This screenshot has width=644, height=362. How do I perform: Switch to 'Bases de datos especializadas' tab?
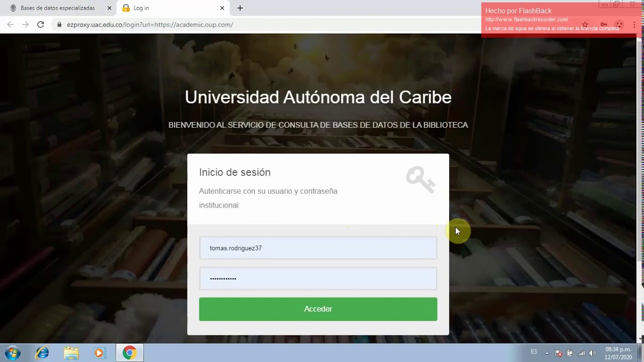click(x=58, y=8)
